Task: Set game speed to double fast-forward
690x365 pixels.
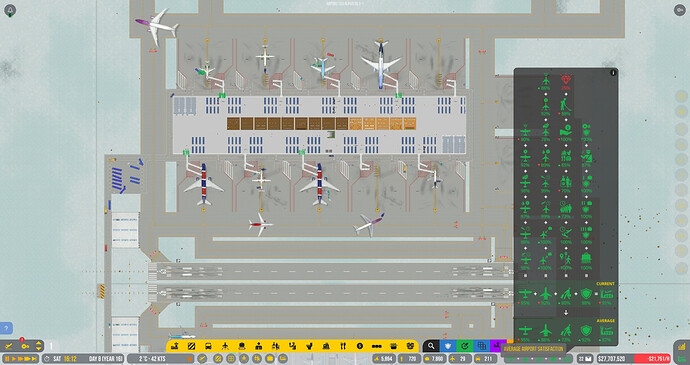Action: click(x=20, y=358)
